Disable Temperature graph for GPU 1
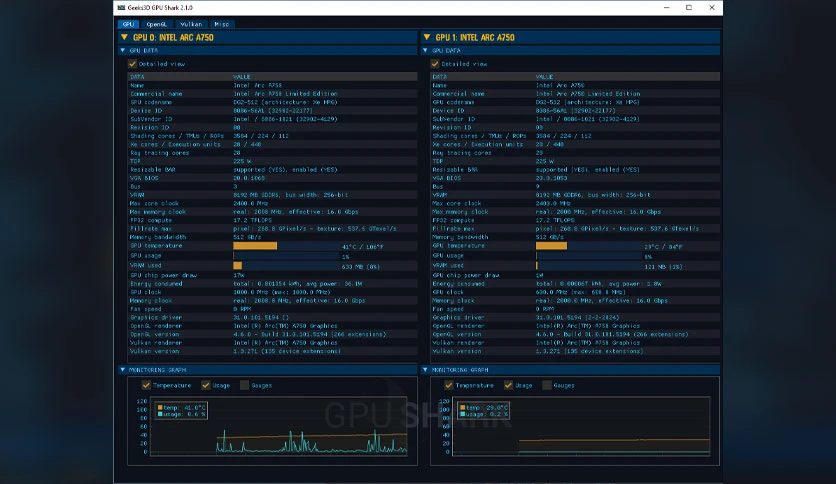Viewport: 836px width, 484px height. tap(448, 385)
